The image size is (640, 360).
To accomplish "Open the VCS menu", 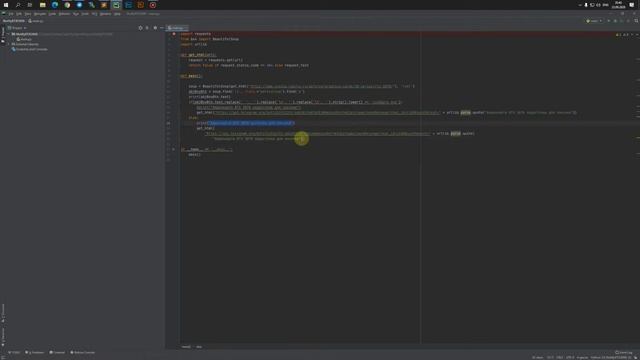I will [94, 14].
